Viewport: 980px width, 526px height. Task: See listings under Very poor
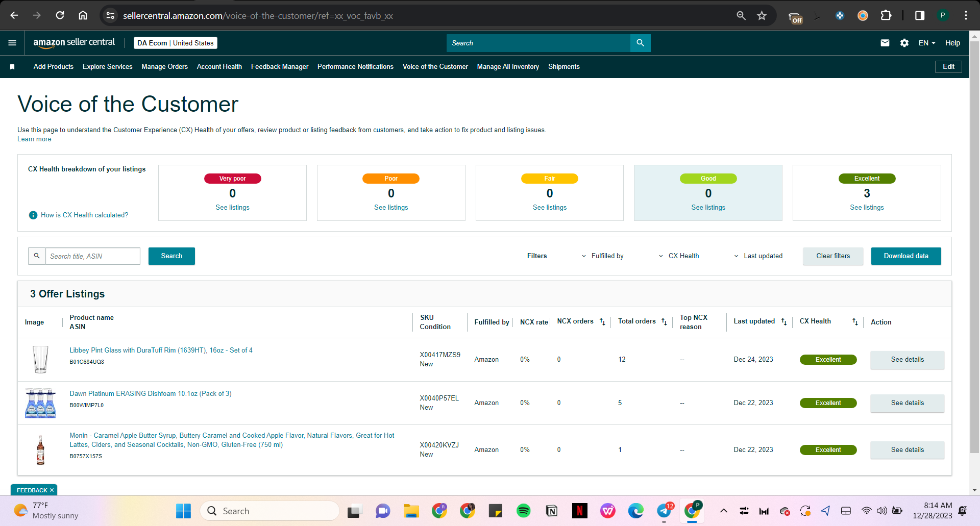point(232,208)
